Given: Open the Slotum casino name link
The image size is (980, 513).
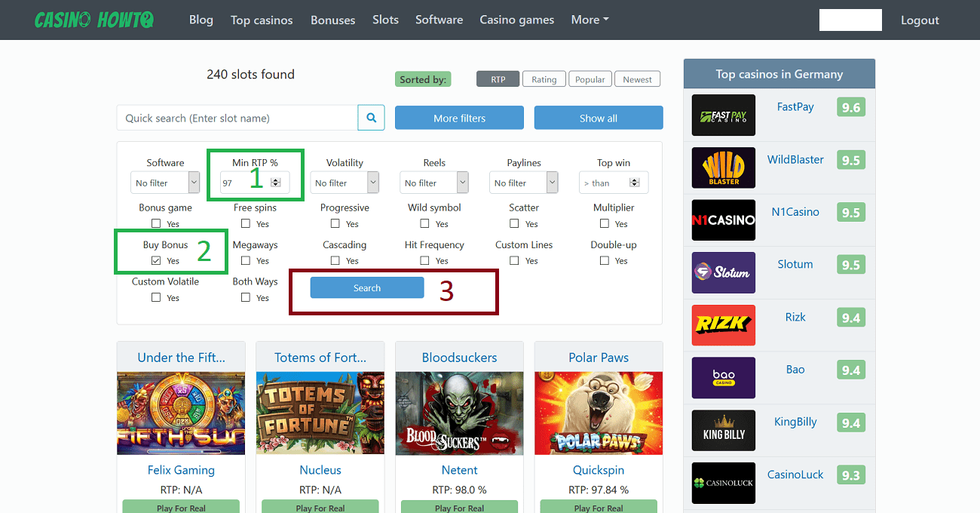Looking at the screenshot, I should tap(795, 264).
